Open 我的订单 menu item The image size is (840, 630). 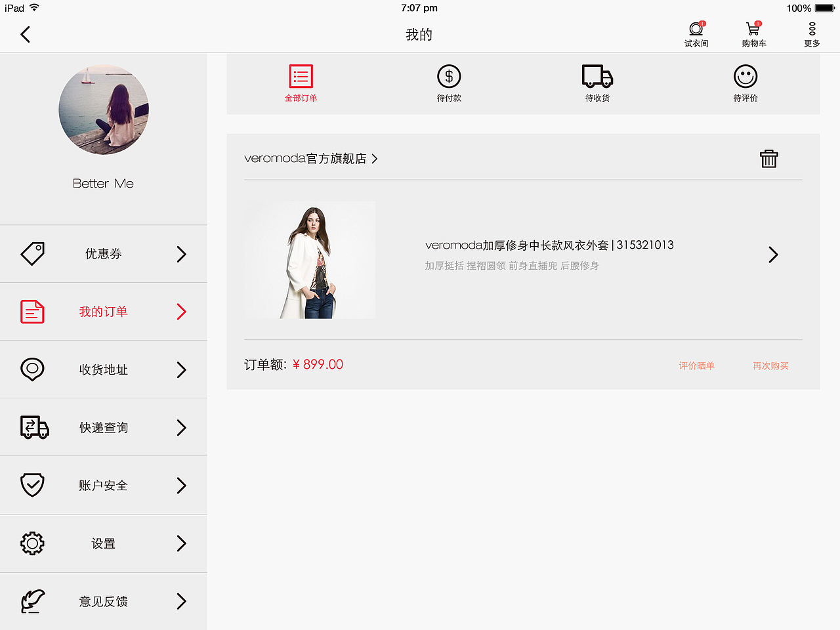[x=104, y=312]
